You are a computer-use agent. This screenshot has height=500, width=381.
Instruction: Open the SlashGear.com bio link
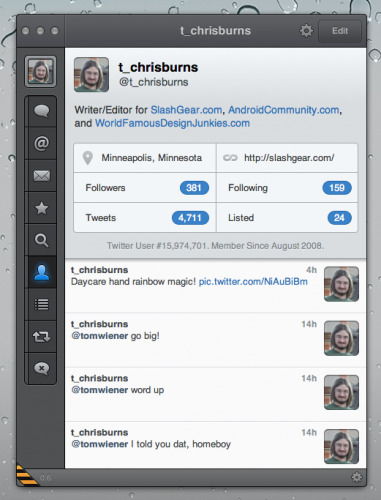(x=186, y=110)
